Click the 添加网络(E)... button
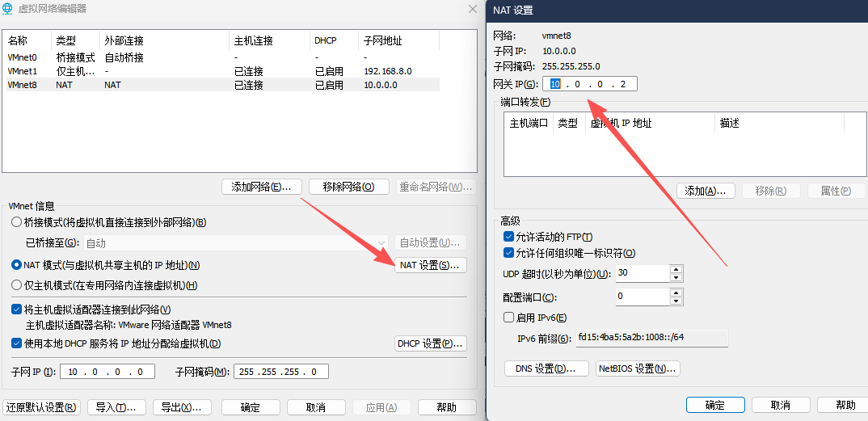Image resolution: width=868 pixels, height=421 pixels. (x=261, y=187)
